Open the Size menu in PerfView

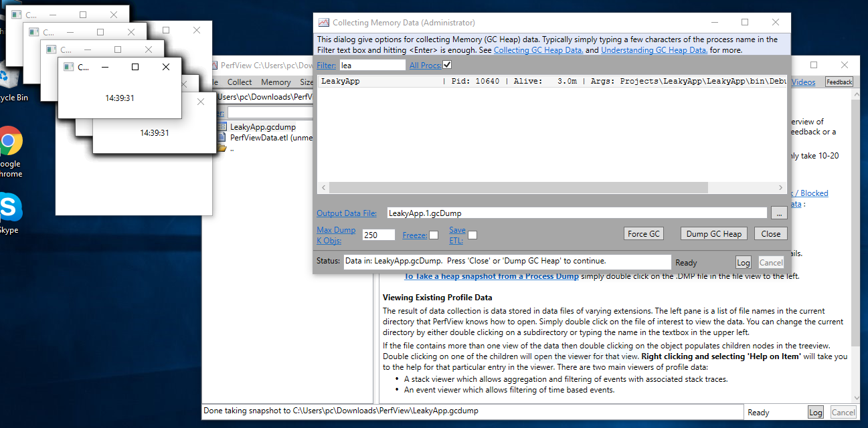[307, 82]
